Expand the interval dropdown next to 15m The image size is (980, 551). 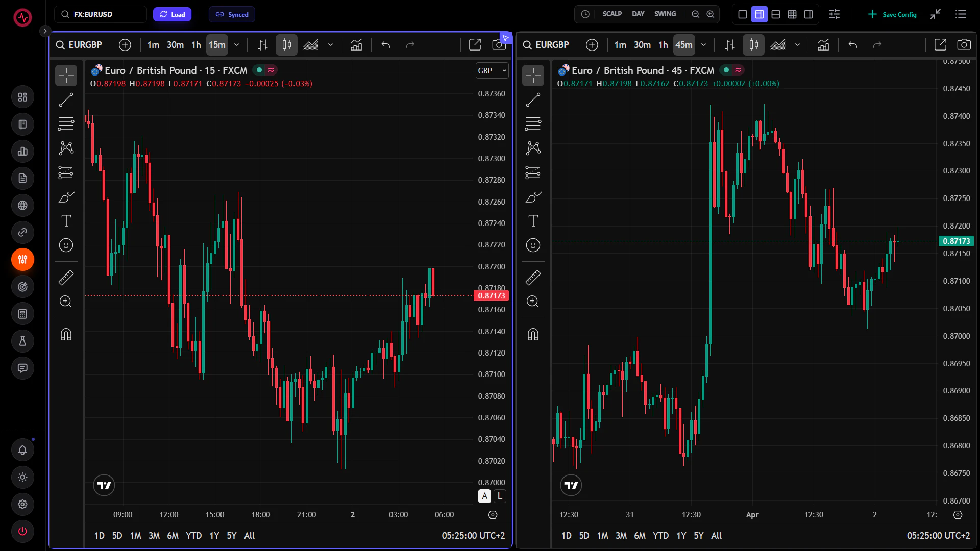click(x=237, y=45)
